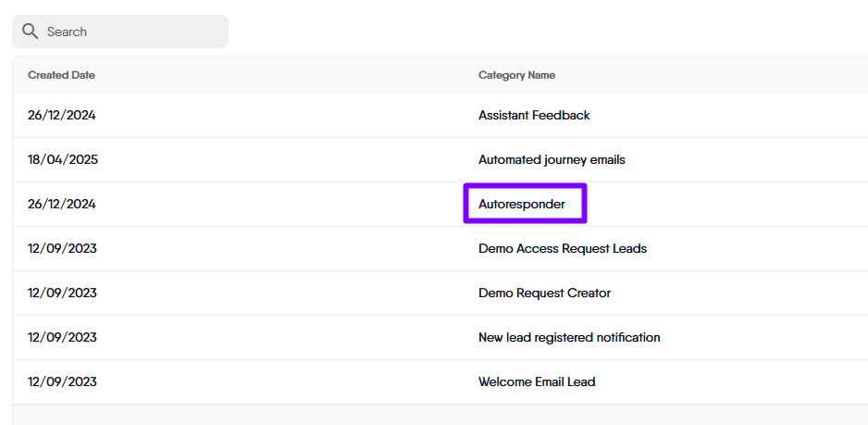
Task: Click the date beside Demo Access Request Leads
Action: tap(62, 249)
